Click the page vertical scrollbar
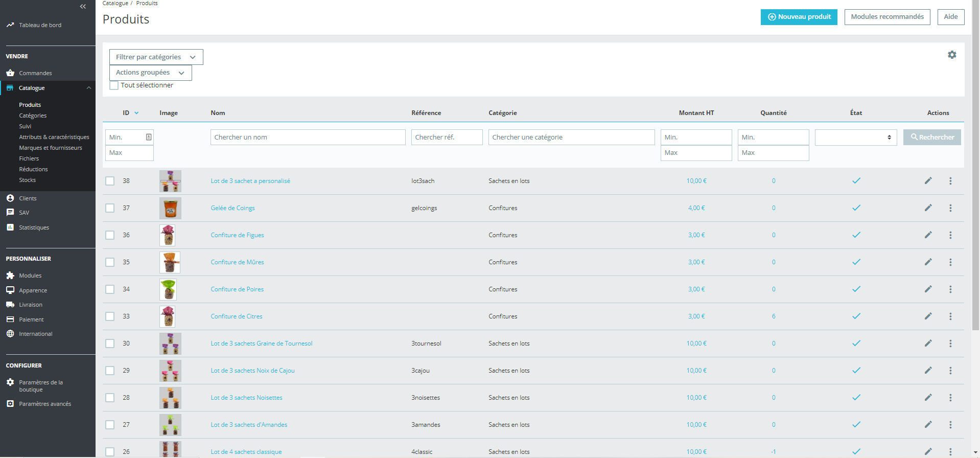 (975, 164)
